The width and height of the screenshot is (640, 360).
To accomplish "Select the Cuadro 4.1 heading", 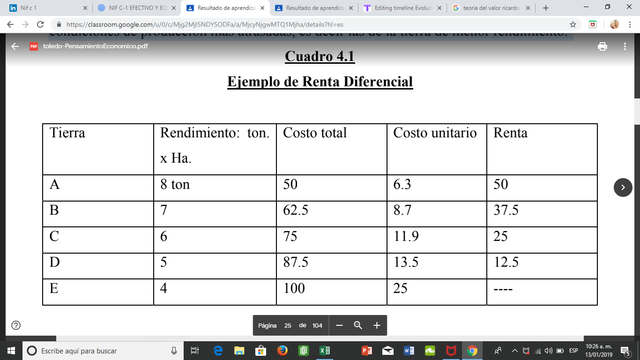I will click(320, 56).
